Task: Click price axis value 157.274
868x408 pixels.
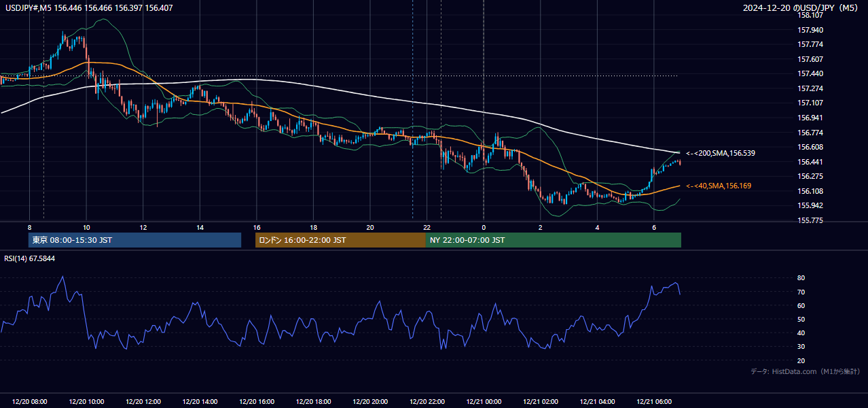Action: click(x=810, y=88)
